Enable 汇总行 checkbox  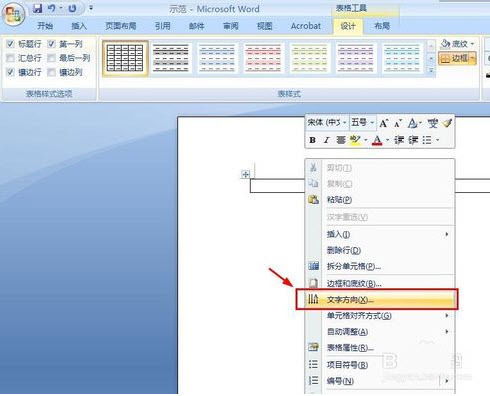coord(11,58)
